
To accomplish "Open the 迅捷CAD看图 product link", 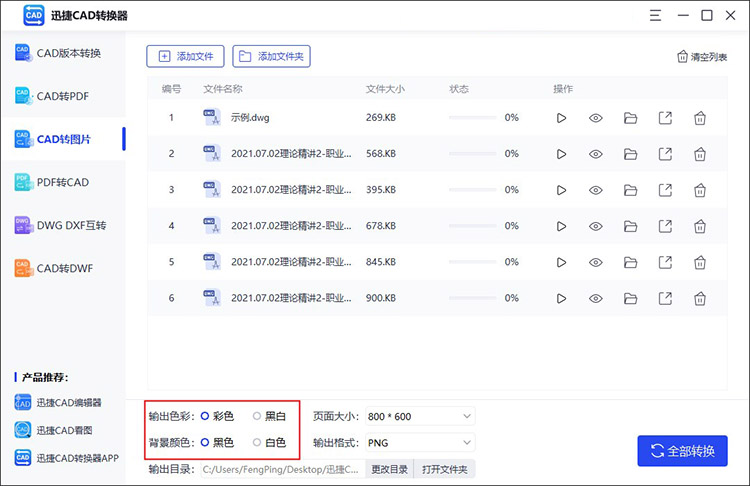I will point(54,430).
